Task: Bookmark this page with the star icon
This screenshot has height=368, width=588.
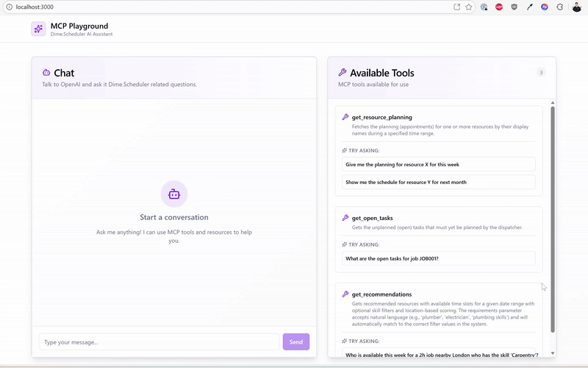Action: coord(469,7)
